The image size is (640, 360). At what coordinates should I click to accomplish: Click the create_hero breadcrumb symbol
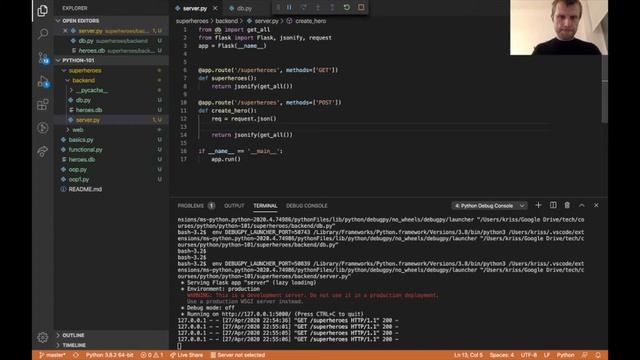coord(311,21)
